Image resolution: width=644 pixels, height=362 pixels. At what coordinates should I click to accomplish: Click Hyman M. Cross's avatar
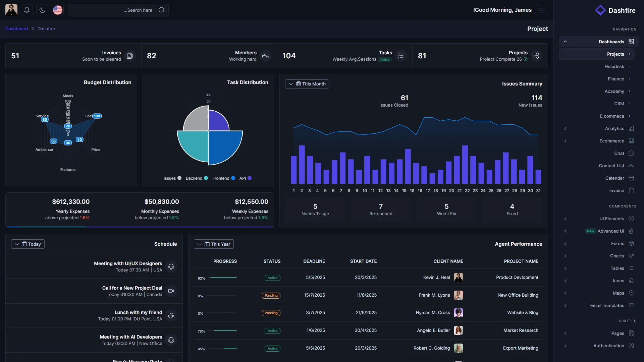click(x=459, y=312)
